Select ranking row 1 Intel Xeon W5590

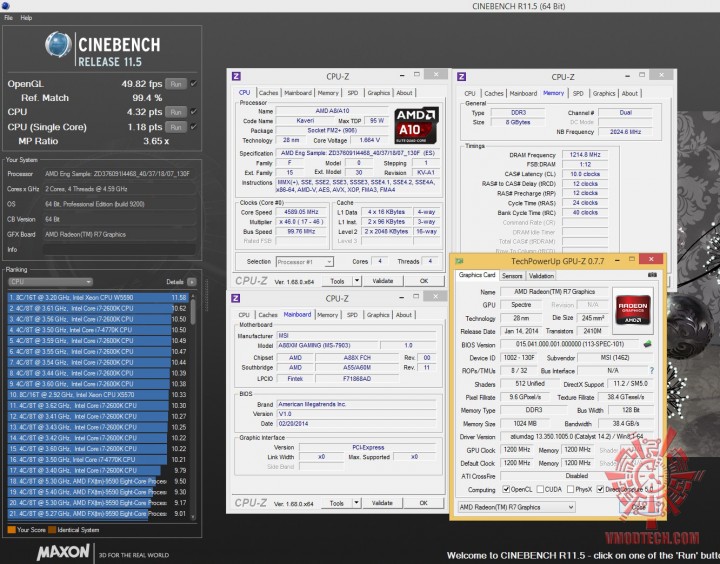coord(98,298)
